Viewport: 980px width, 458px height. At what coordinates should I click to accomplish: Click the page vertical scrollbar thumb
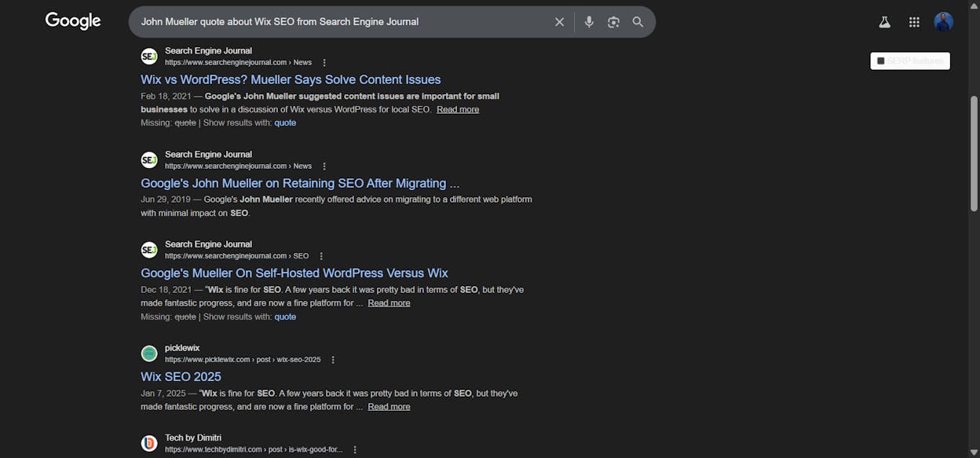coord(974,153)
